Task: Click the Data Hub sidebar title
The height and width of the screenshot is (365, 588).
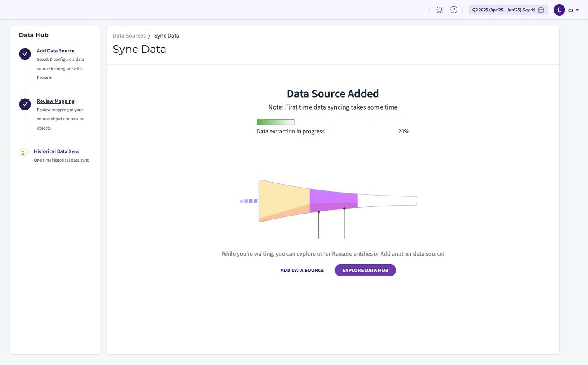Action: (34, 35)
